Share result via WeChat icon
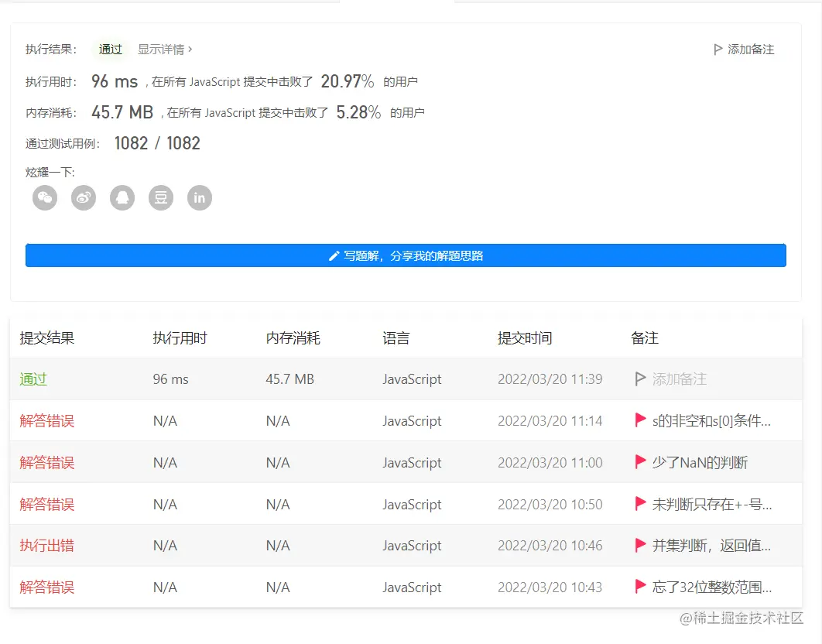822x644 pixels. coord(45,197)
